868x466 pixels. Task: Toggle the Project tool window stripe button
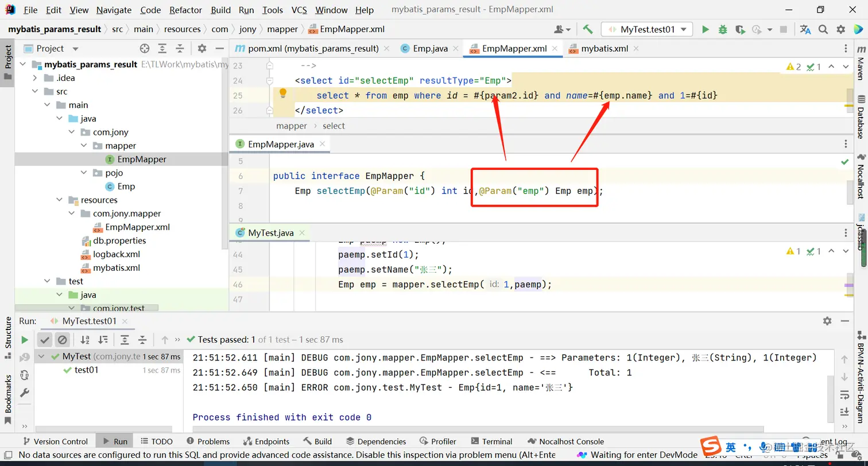(8, 63)
